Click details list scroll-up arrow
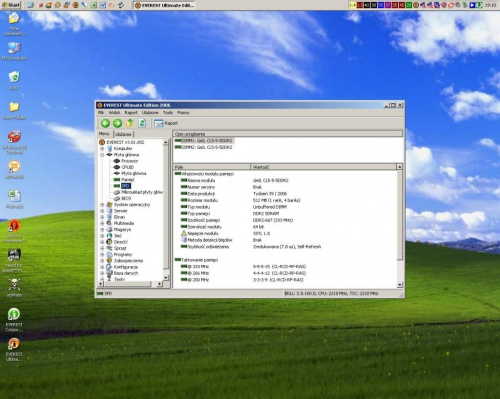Viewport: 500px width, 399px height. click(x=400, y=167)
